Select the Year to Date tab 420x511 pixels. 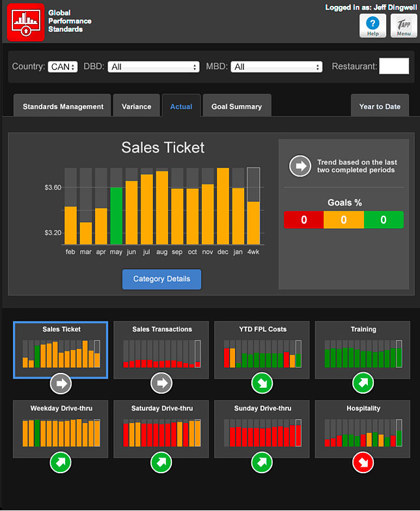[x=380, y=106]
